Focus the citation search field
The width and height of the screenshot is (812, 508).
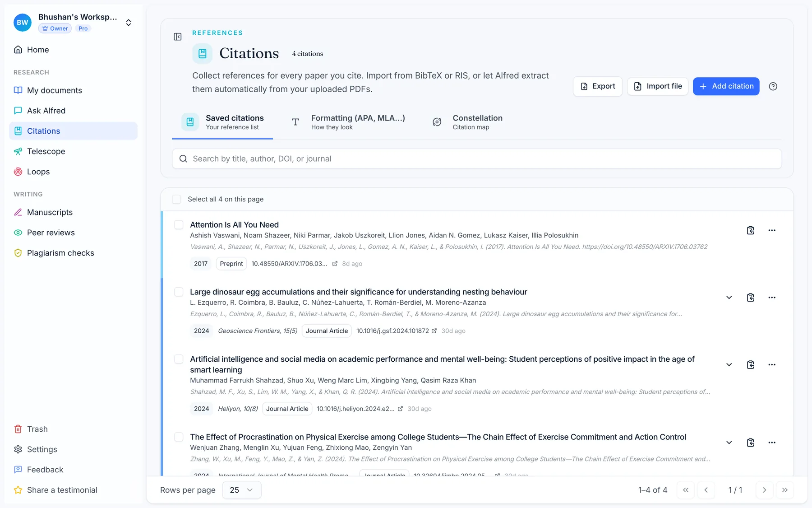(477, 159)
